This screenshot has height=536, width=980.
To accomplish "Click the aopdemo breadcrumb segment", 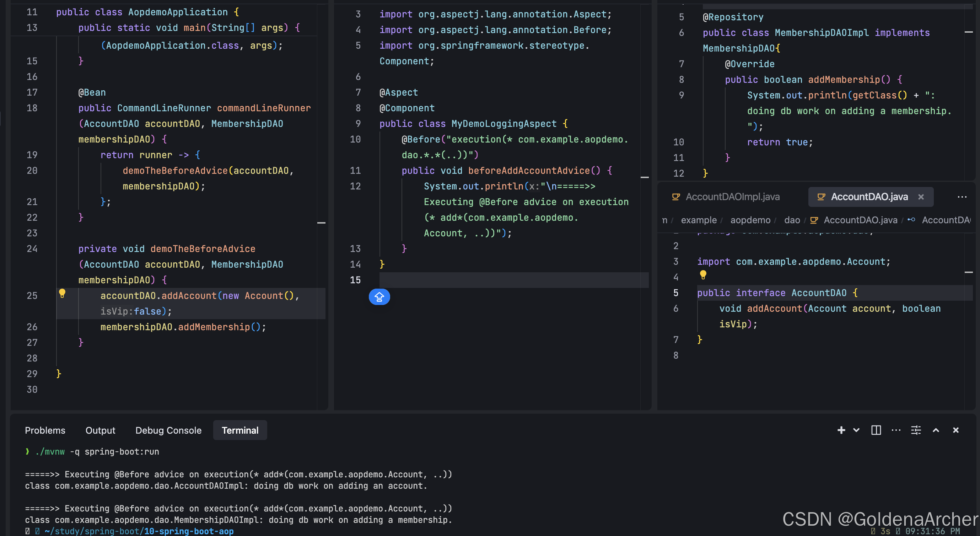I will 750,220.
